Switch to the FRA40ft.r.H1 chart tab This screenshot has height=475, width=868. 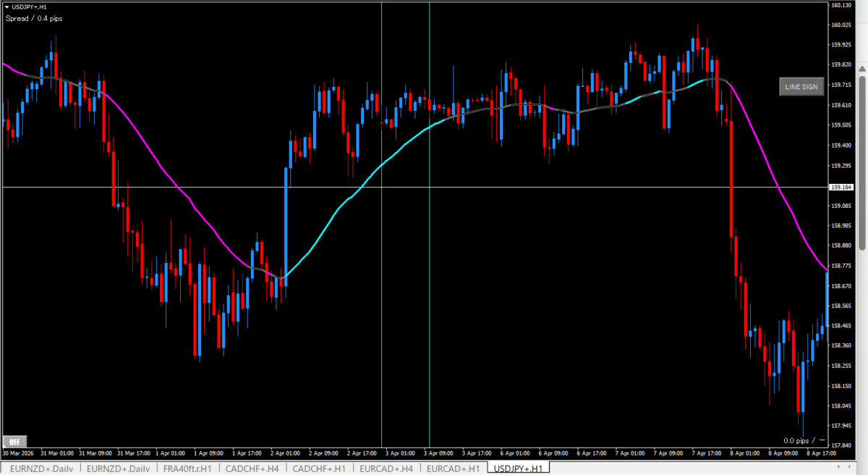tap(187, 469)
